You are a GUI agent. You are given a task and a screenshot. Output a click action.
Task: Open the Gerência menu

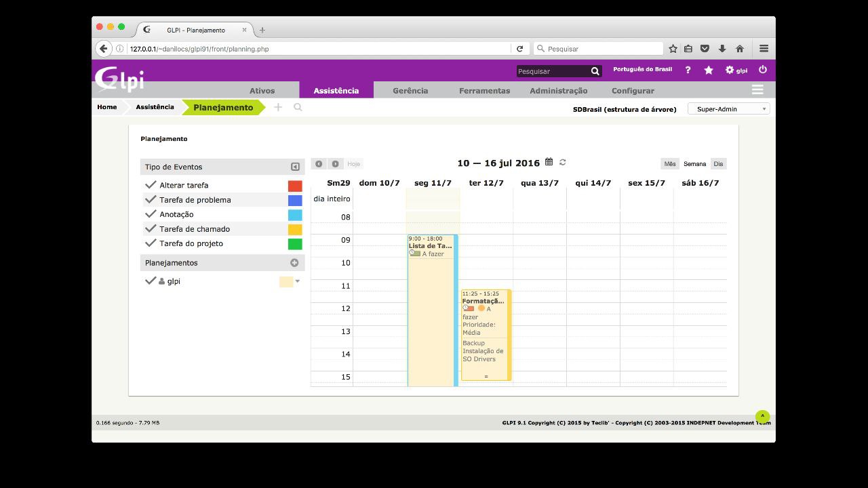(x=410, y=90)
